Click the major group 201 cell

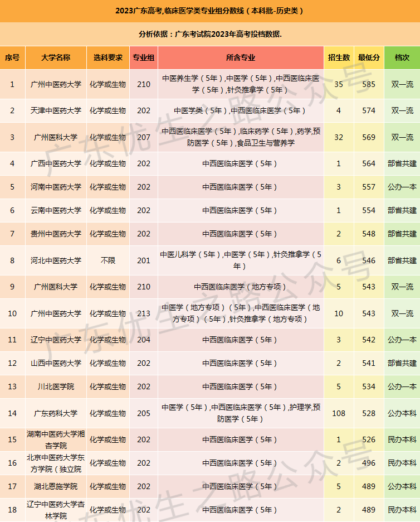144,260
